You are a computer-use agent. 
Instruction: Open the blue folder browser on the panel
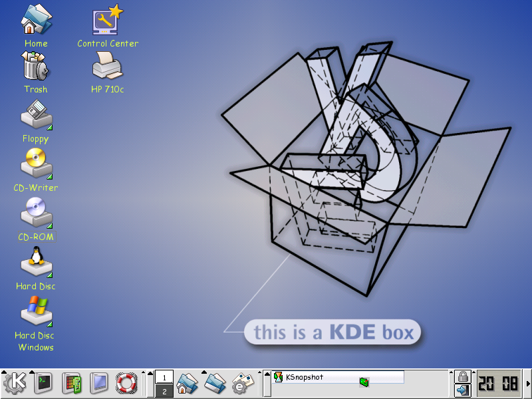pos(215,384)
